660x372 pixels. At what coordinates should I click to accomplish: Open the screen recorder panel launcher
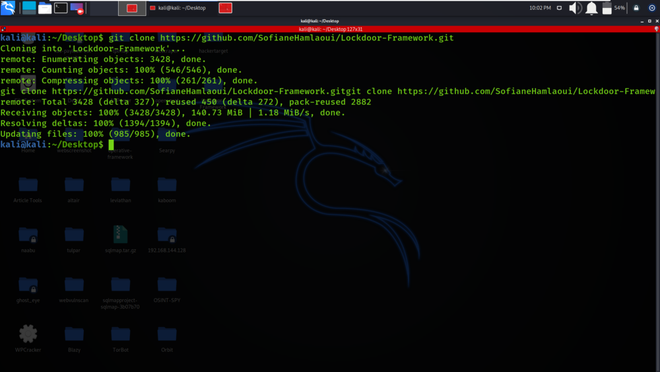pos(77,8)
